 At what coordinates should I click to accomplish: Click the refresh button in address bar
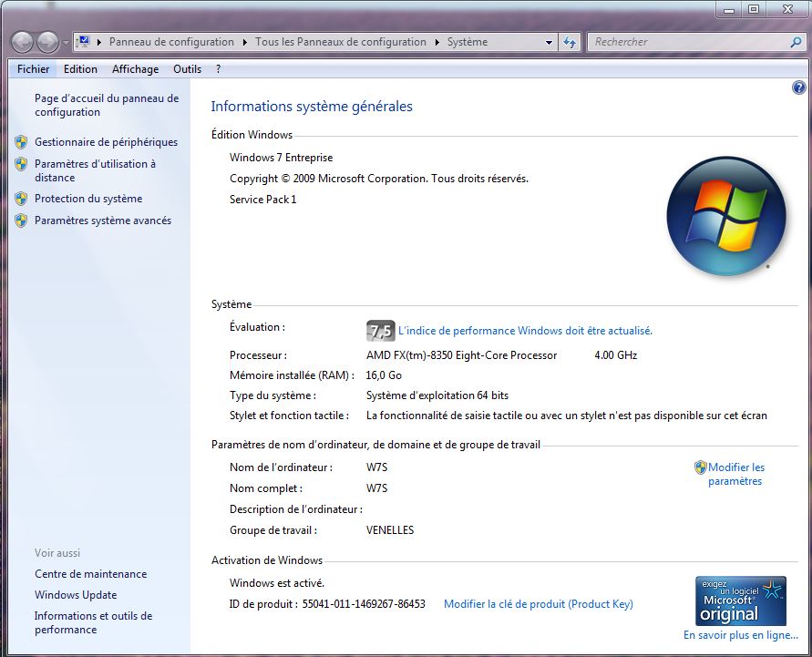pyautogui.click(x=570, y=42)
